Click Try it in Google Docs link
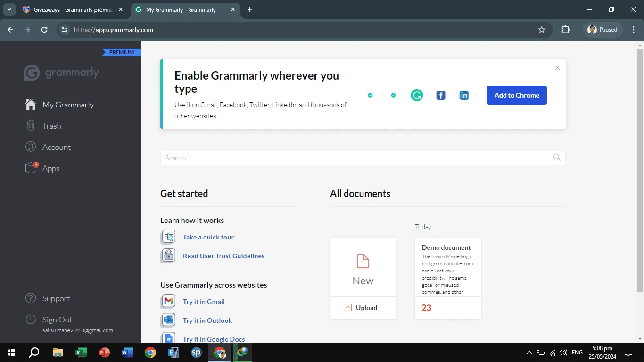Image resolution: width=644 pixels, height=362 pixels. tap(214, 339)
